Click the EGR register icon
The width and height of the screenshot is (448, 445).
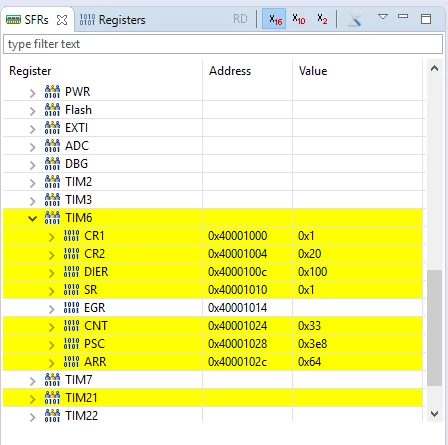[71, 307]
